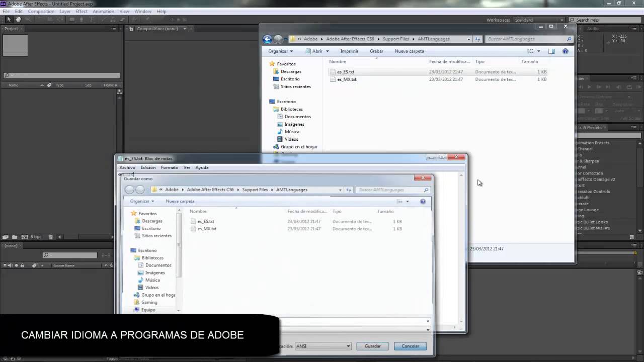Switch to the Project panel tab
This screenshot has width=644, height=362.
[x=11, y=29]
